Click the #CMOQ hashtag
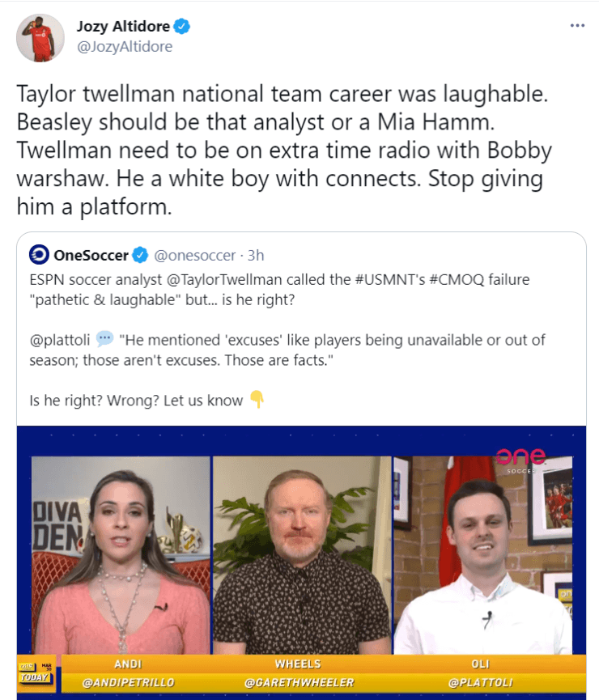This screenshot has width=599, height=700. [457, 279]
